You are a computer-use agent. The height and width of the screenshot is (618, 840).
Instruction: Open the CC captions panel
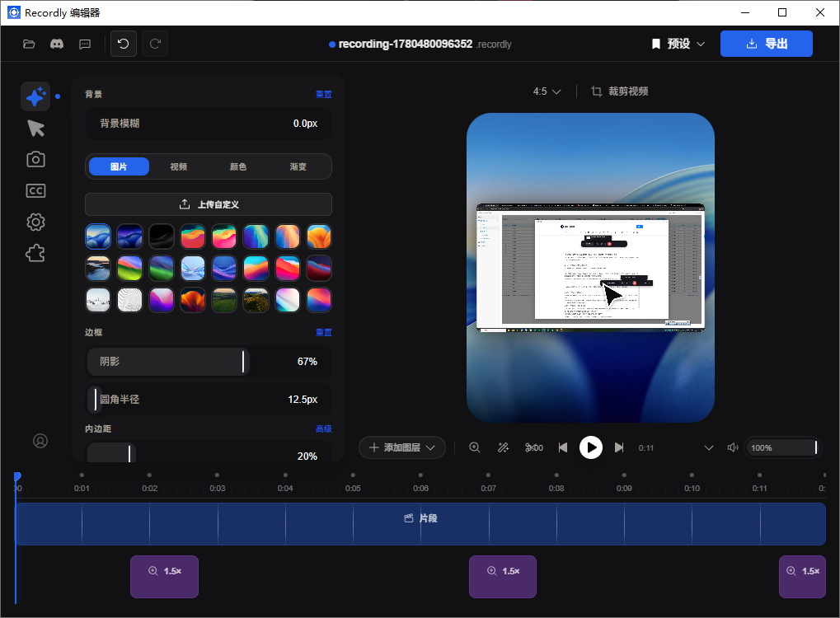(x=36, y=190)
